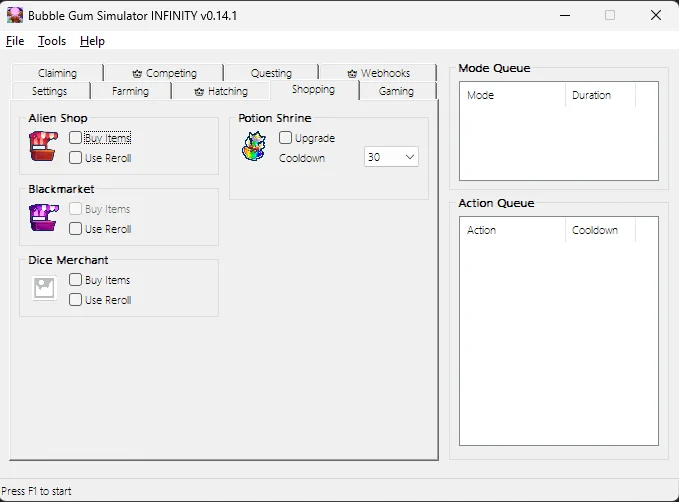
Task: Select the Shopping tab
Action: (x=314, y=90)
